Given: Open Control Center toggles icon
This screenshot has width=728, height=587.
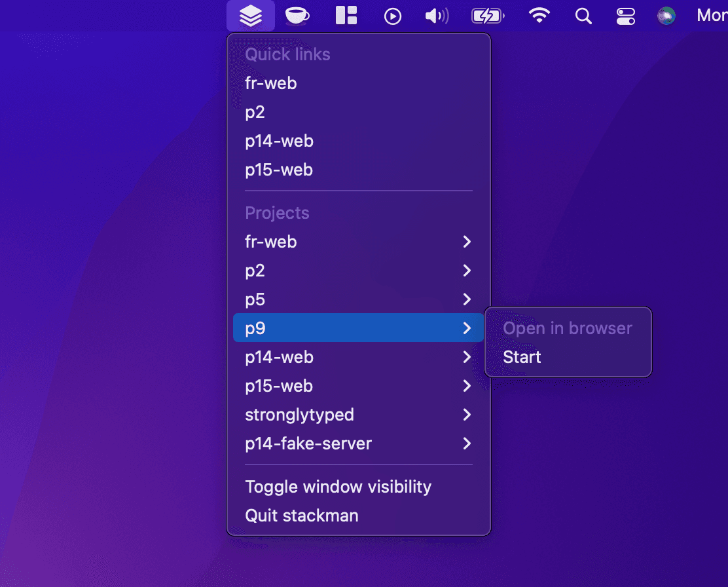Looking at the screenshot, I should (x=626, y=16).
